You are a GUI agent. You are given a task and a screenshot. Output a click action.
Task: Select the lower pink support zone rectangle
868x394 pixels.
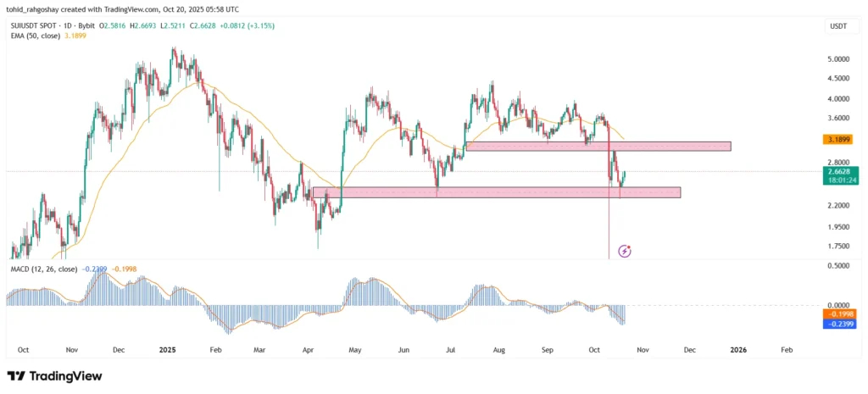[x=497, y=192]
